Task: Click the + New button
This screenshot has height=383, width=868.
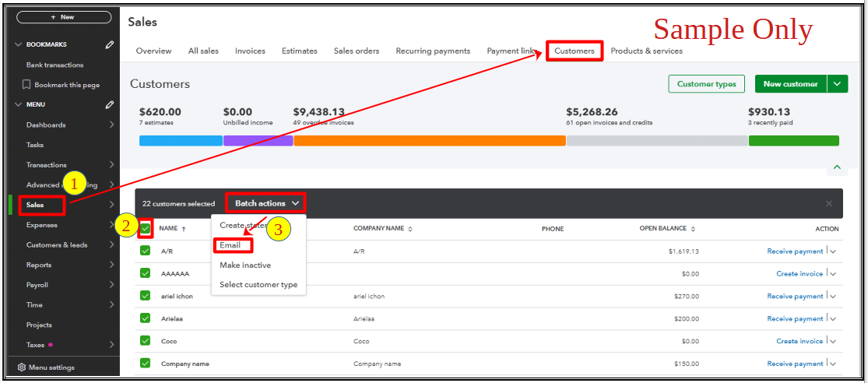Action: pyautogui.click(x=64, y=17)
